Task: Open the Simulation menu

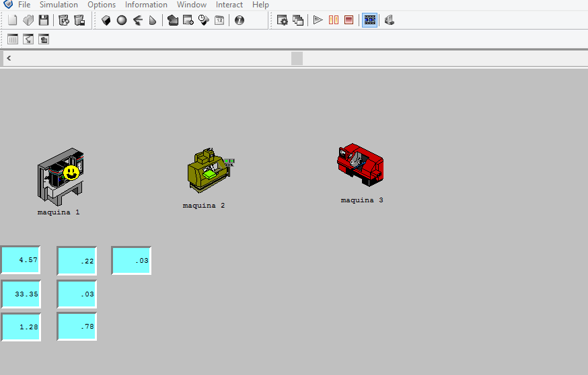Action: [59, 5]
